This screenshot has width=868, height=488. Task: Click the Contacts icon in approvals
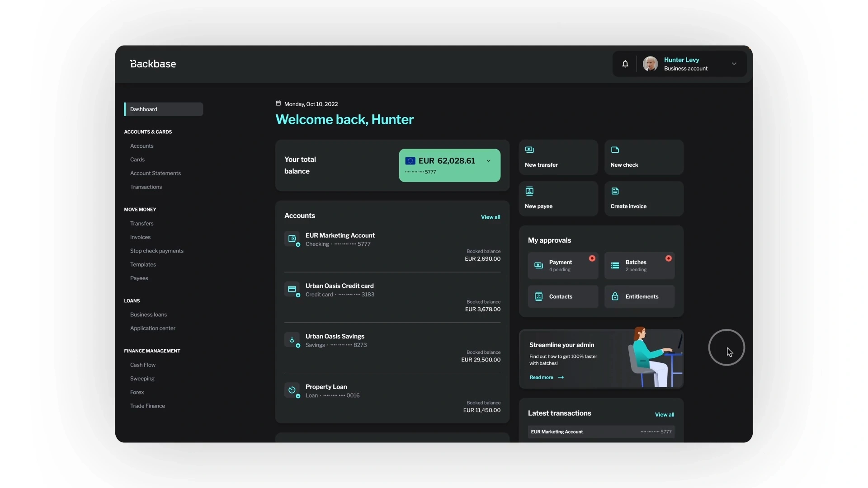click(x=538, y=296)
